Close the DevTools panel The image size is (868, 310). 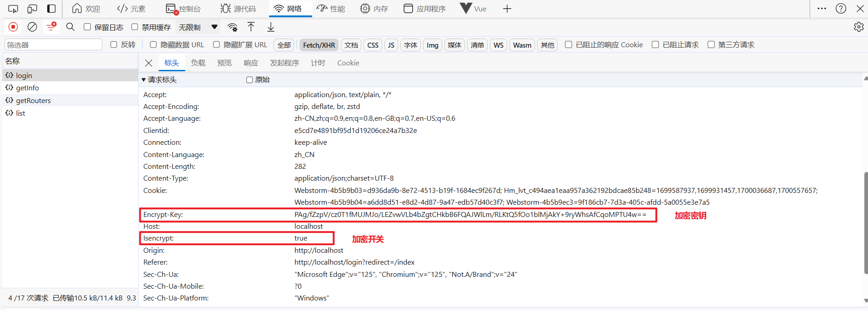tap(860, 9)
